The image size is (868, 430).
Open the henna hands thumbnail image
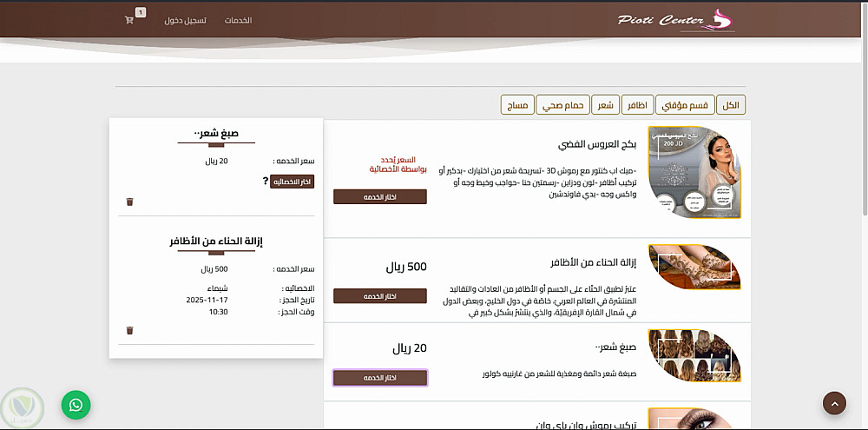[x=694, y=267]
